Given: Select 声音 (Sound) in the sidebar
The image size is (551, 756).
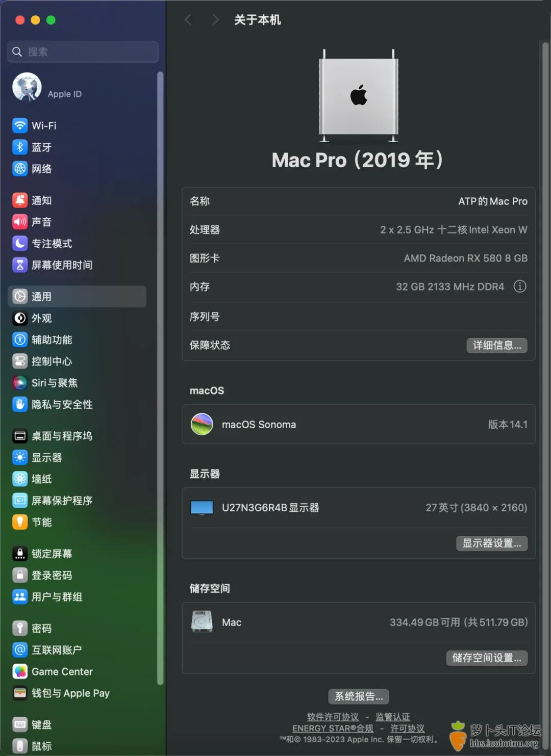Looking at the screenshot, I should pyautogui.click(x=41, y=222).
